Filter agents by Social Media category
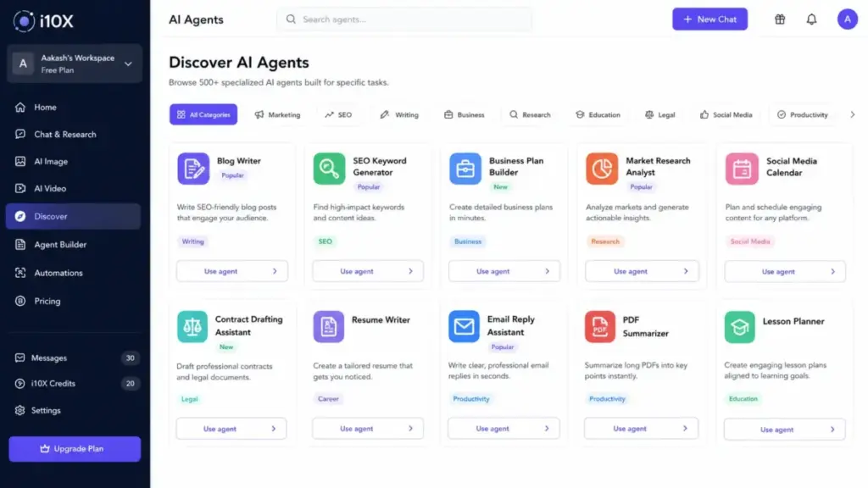The image size is (868, 488). (x=726, y=114)
